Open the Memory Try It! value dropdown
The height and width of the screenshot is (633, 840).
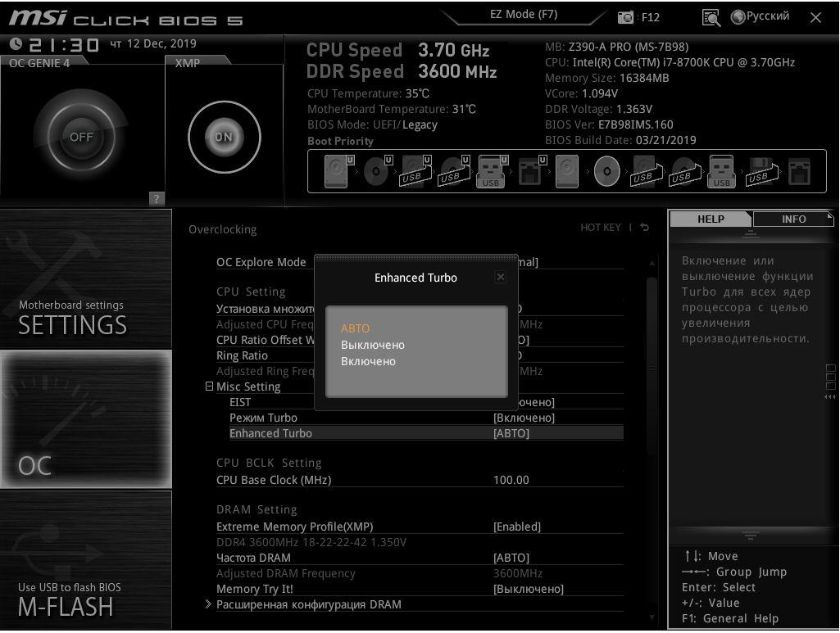(x=528, y=589)
